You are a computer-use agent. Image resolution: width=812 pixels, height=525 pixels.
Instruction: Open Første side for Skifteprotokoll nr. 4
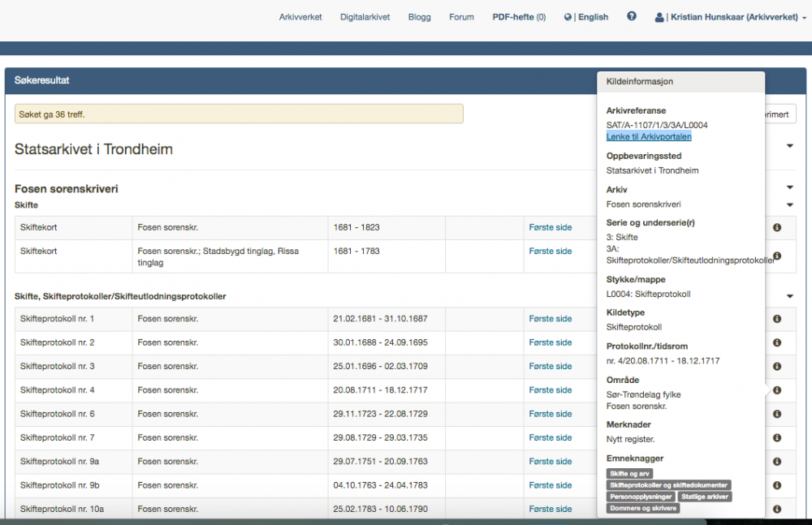[551, 390]
